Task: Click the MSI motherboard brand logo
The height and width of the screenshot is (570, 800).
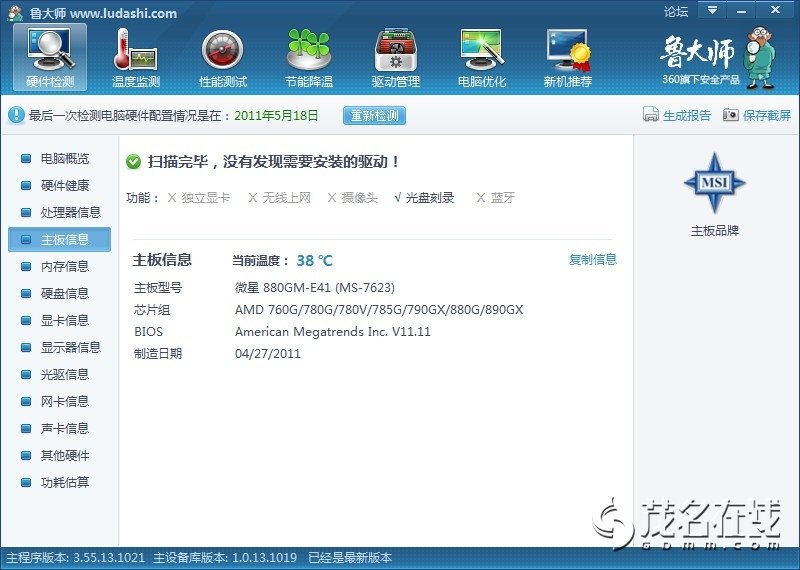Action: click(714, 183)
